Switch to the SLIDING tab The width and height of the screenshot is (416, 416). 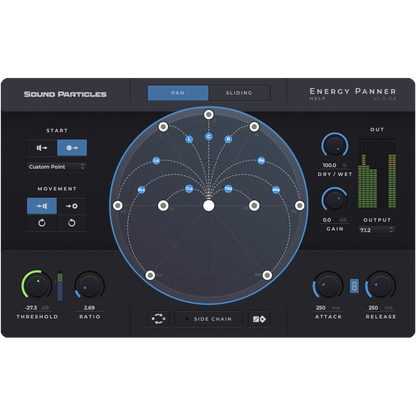point(239,93)
